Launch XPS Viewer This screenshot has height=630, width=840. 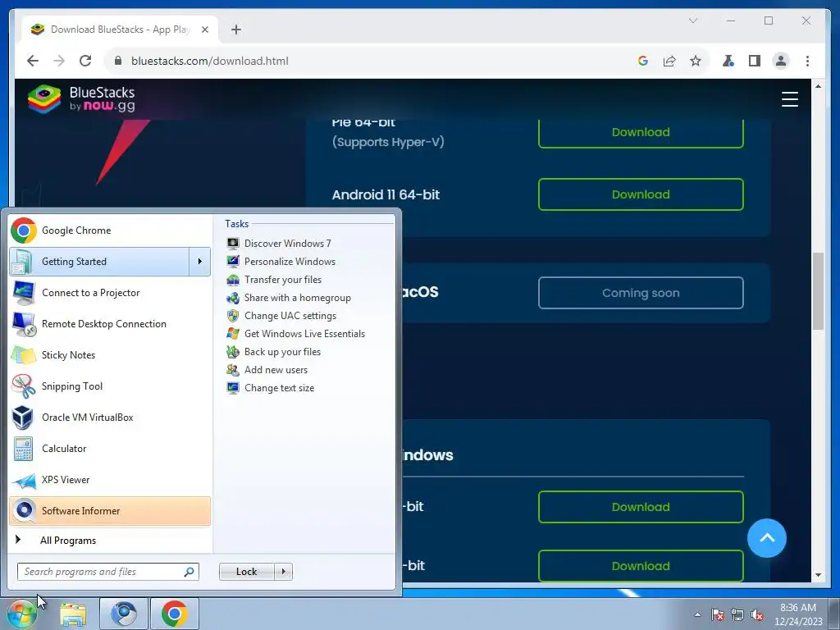pos(110,479)
